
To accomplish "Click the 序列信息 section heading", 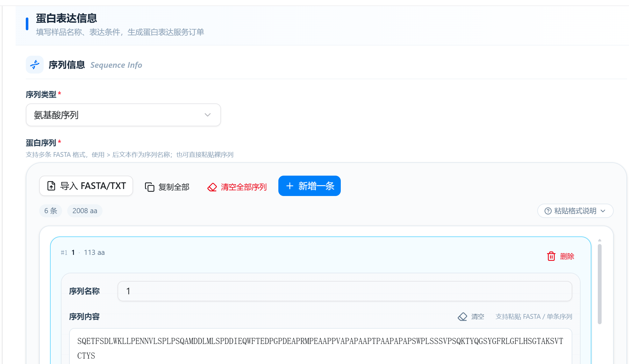I will (67, 65).
